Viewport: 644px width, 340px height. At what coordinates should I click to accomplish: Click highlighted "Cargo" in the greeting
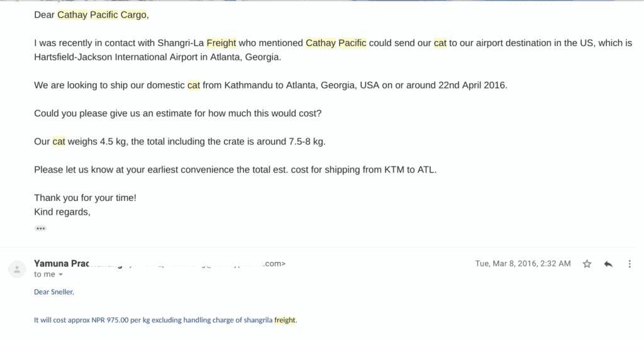(x=133, y=15)
